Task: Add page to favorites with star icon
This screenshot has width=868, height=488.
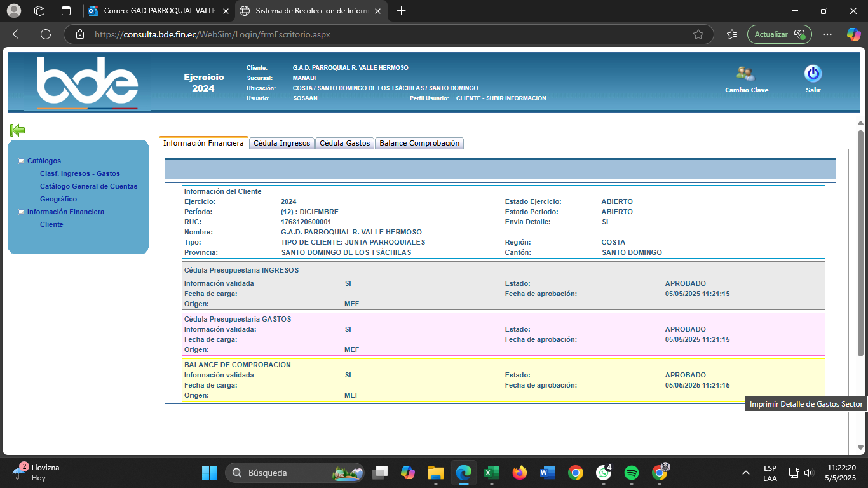Action: click(698, 34)
